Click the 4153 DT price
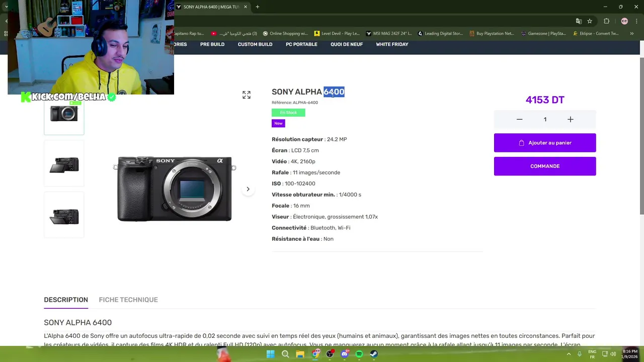Viewport: 644px width, 362px height. (x=545, y=100)
